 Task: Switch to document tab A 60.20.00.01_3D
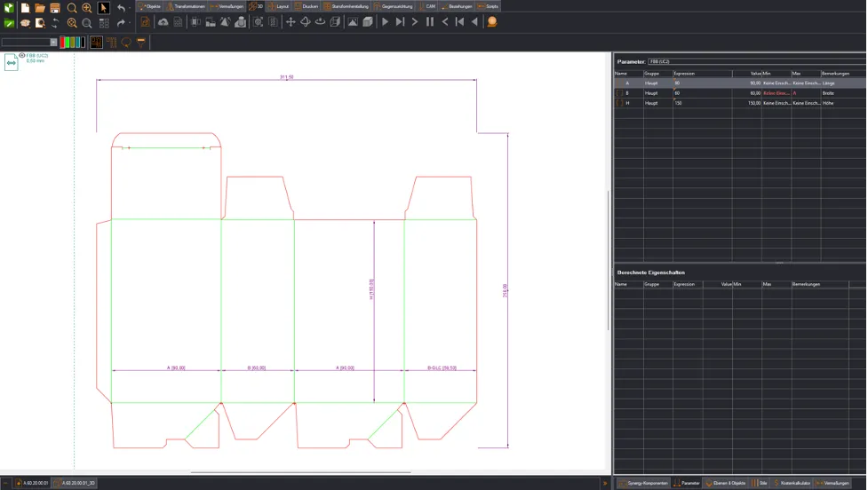76,483
